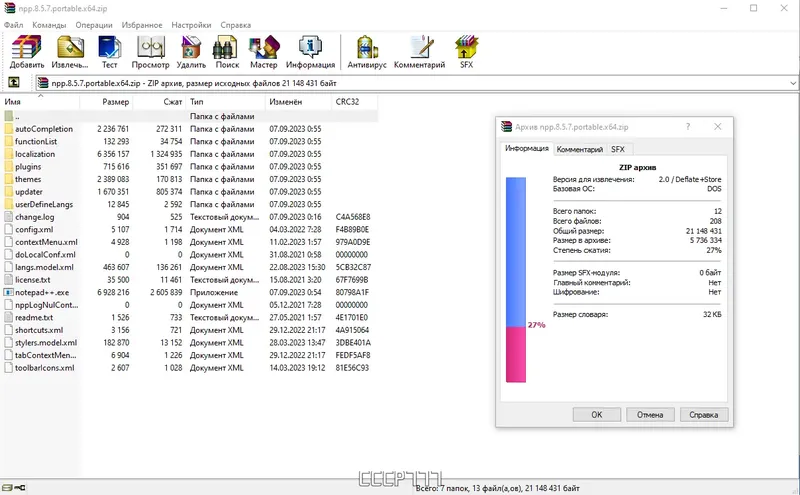Click CRC32 value 80798A1F

pyautogui.click(x=352, y=292)
